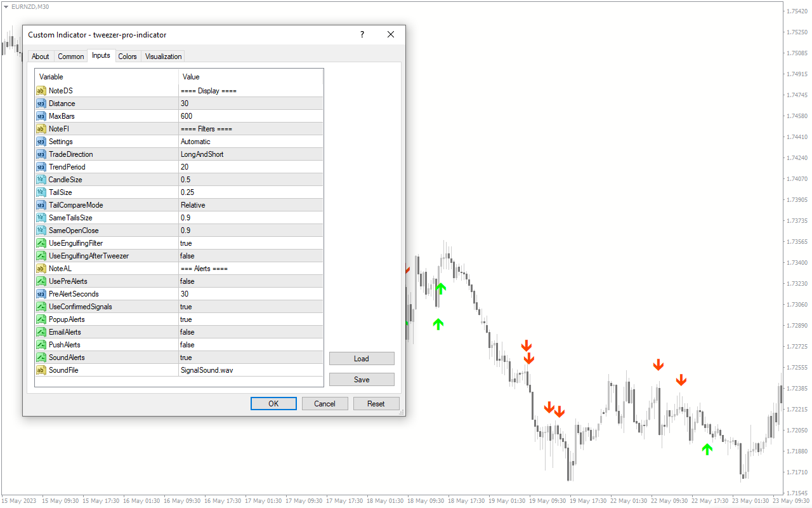812x508 pixels.
Task: Click the Reset button
Action: [376, 404]
